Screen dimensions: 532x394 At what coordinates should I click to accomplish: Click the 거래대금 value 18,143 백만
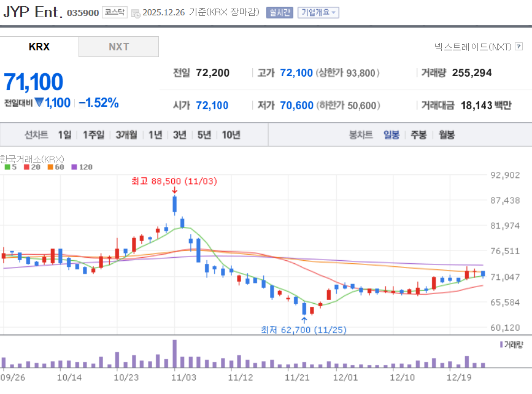click(486, 105)
